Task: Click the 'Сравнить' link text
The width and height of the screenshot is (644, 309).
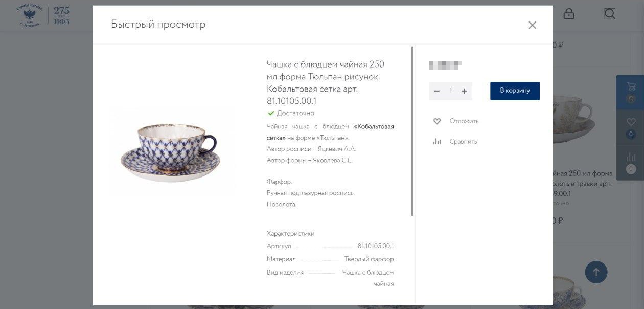Action: coord(464,142)
